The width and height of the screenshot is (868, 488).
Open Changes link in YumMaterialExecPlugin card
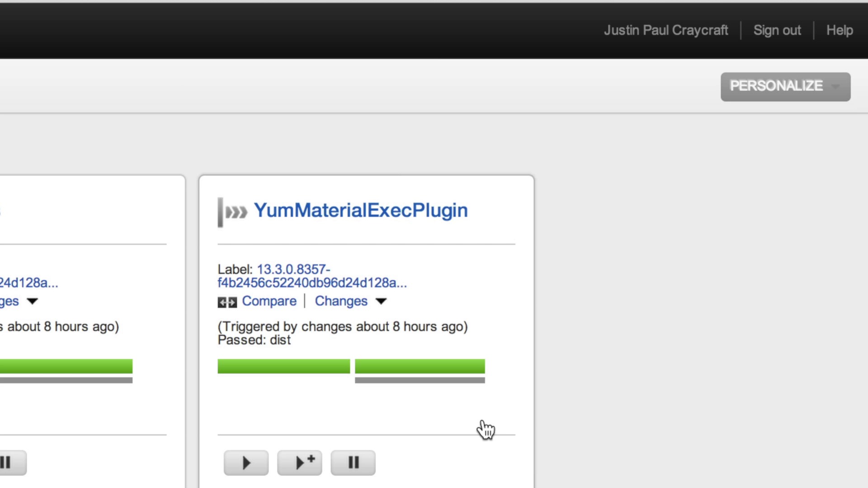pos(341,301)
